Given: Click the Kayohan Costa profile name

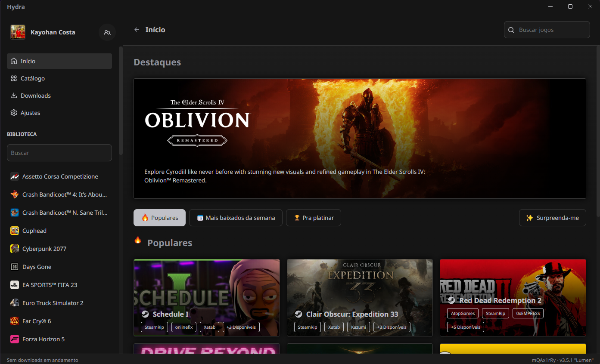Looking at the screenshot, I should [53, 32].
